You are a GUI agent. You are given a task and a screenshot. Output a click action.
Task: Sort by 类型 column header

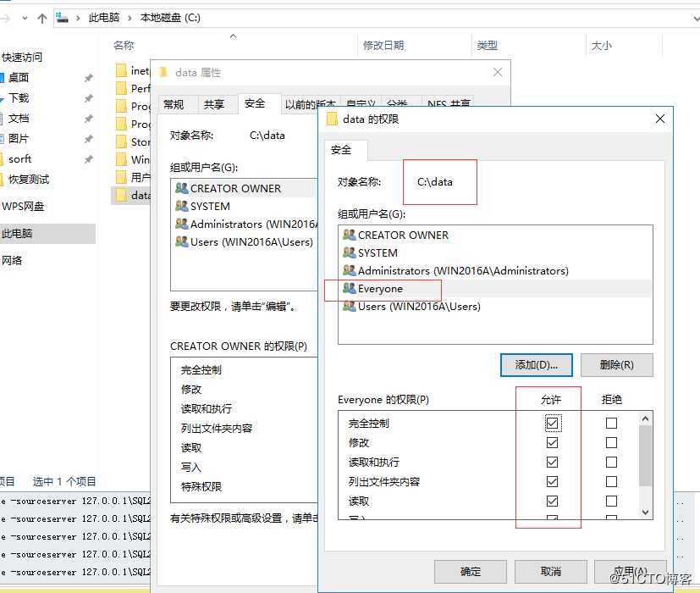click(x=487, y=45)
